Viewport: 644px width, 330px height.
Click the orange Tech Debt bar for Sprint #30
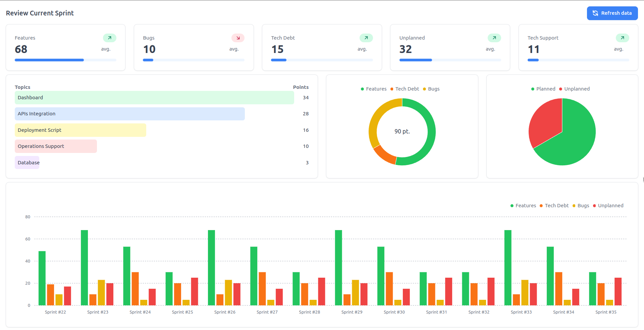pyautogui.click(x=389, y=289)
